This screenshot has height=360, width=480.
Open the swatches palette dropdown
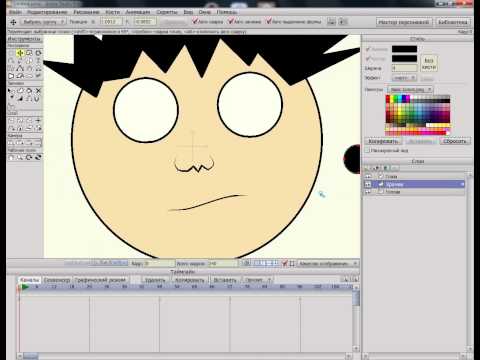tap(410, 89)
